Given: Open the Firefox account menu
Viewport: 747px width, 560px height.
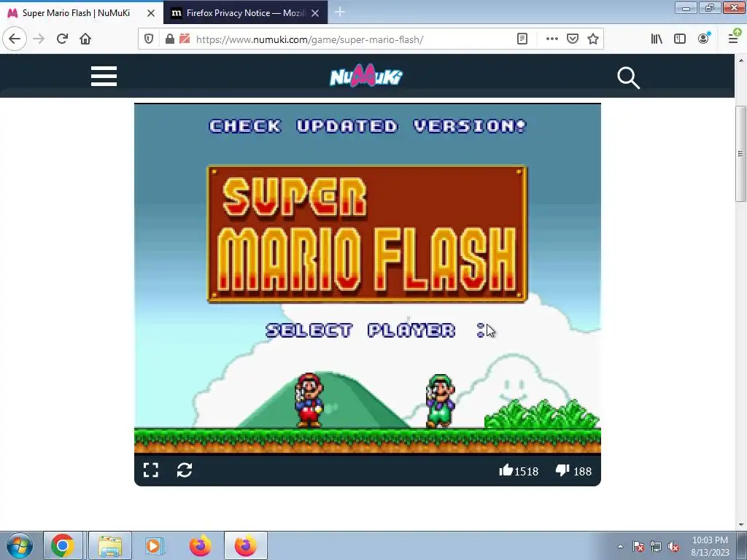Looking at the screenshot, I should pyautogui.click(x=704, y=39).
